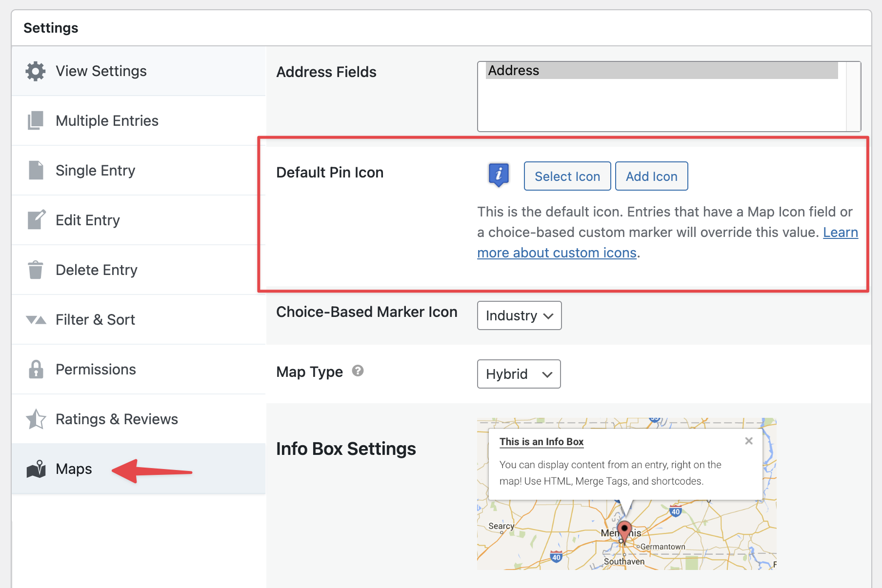Screen dimensions: 882x588
Task: Open Learn more about custom icons link
Action: 557,253
